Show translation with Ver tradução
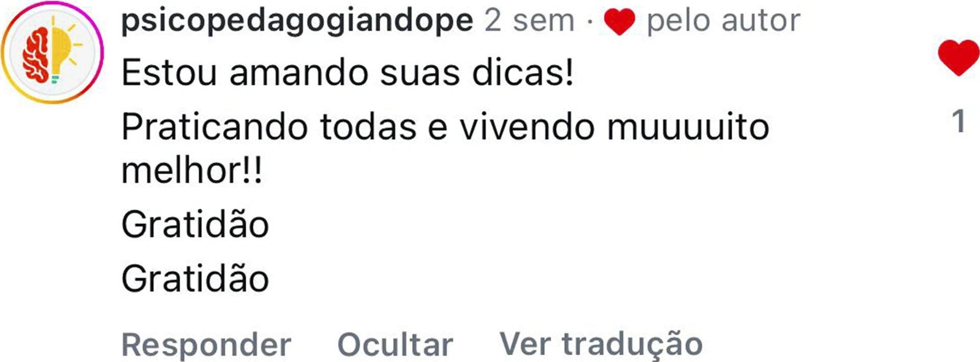 [x=601, y=344]
